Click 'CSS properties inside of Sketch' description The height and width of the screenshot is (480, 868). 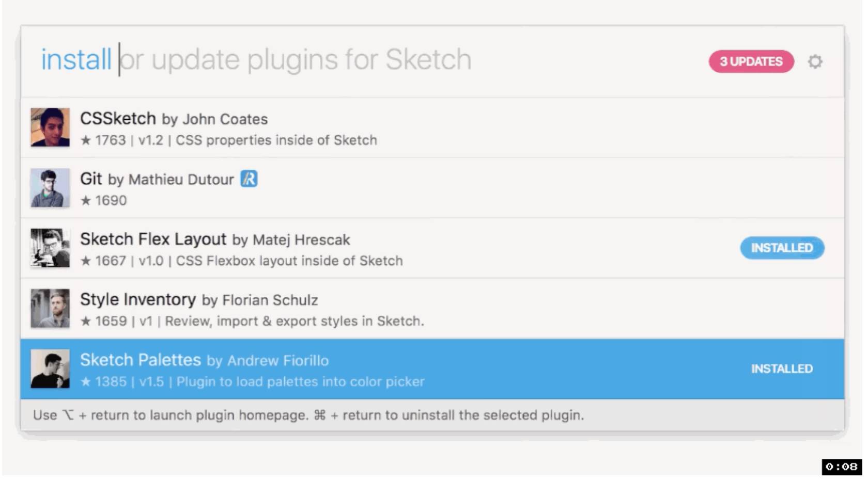tap(276, 140)
